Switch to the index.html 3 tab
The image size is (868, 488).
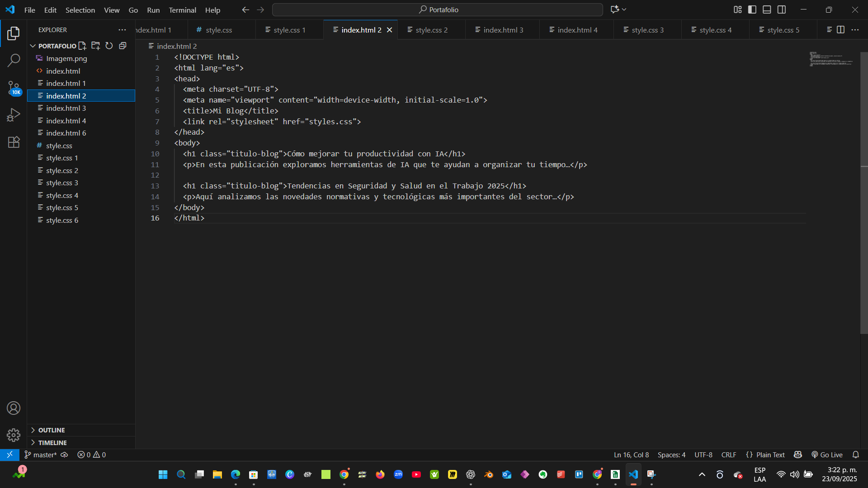click(503, 30)
